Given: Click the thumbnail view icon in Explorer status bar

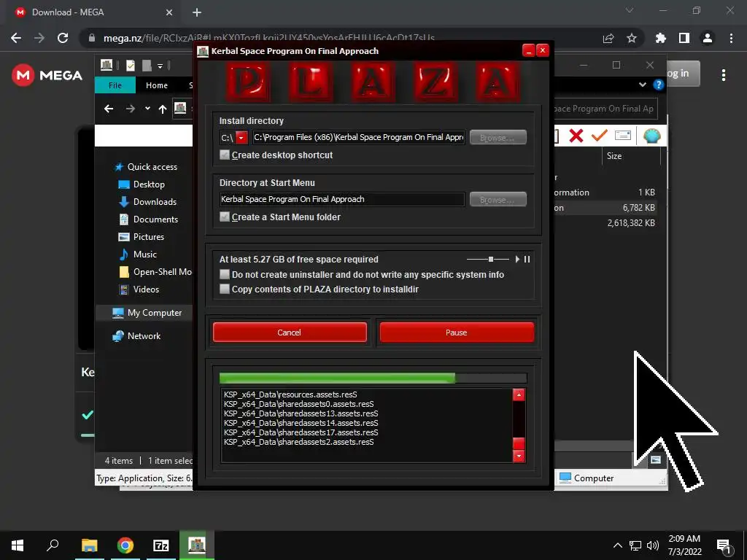Looking at the screenshot, I should click(x=656, y=459).
